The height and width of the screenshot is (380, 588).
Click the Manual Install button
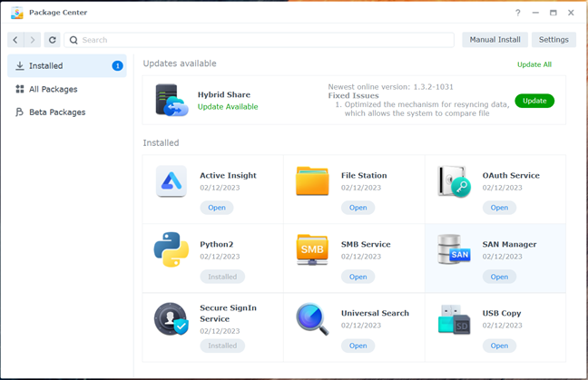(495, 40)
